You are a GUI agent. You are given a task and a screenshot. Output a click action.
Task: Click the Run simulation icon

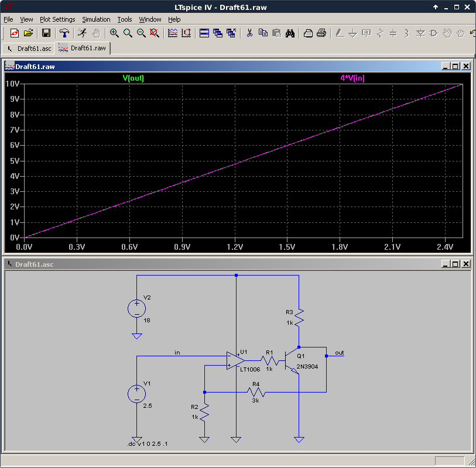pos(82,33)
